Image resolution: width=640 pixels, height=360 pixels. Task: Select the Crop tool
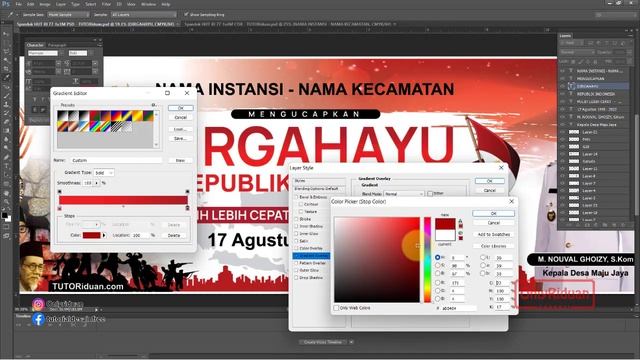click(x=6, y=69)
